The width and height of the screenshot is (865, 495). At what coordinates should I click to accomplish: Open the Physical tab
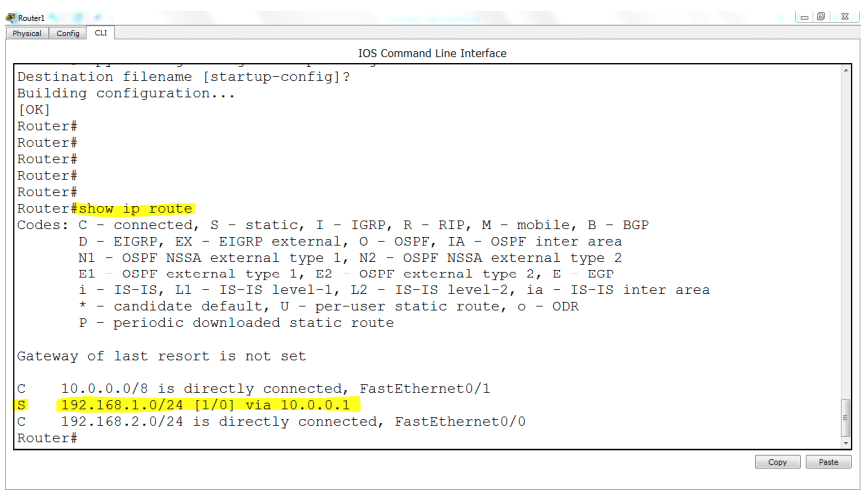27,33
